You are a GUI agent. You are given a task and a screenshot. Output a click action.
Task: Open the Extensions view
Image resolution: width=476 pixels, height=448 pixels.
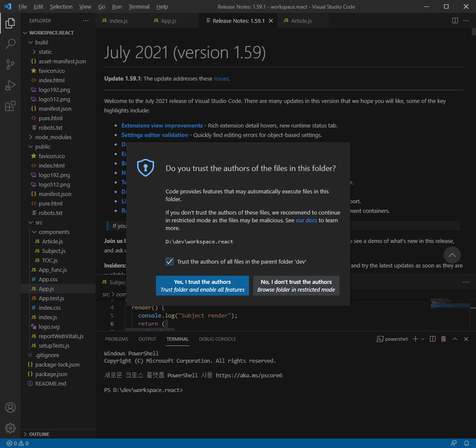[10, 106]
